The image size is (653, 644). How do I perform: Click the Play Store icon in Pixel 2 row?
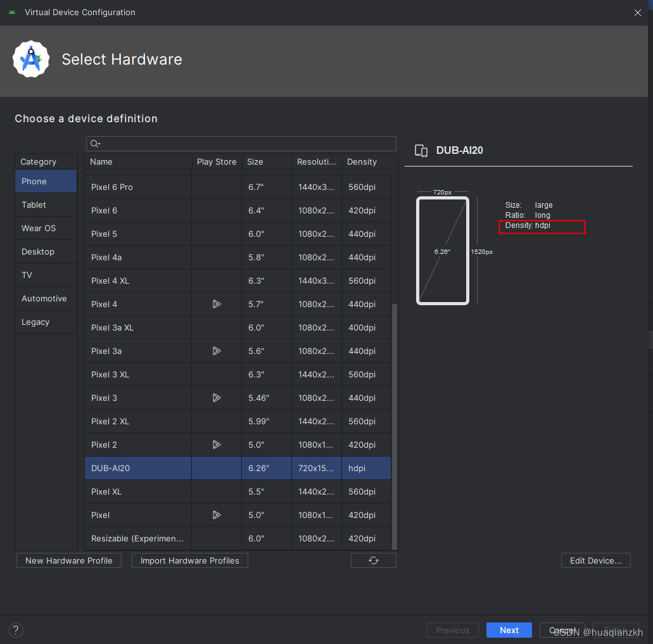tap(217, 445)
